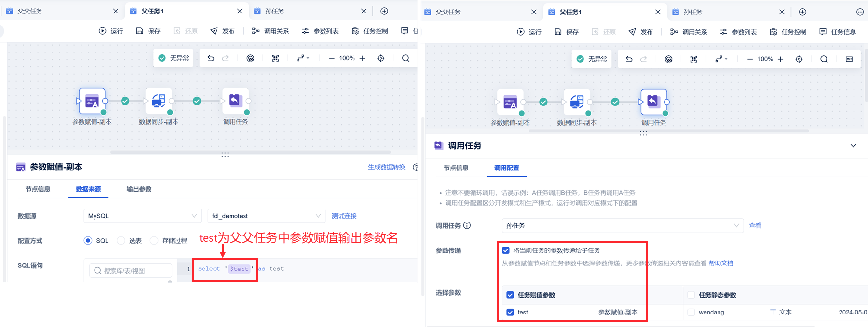This screenshot has height=327, width=868.
Task: Switch to 节点信息 tab in 参数赋值-副本 panel
Action: pos(38,189)
